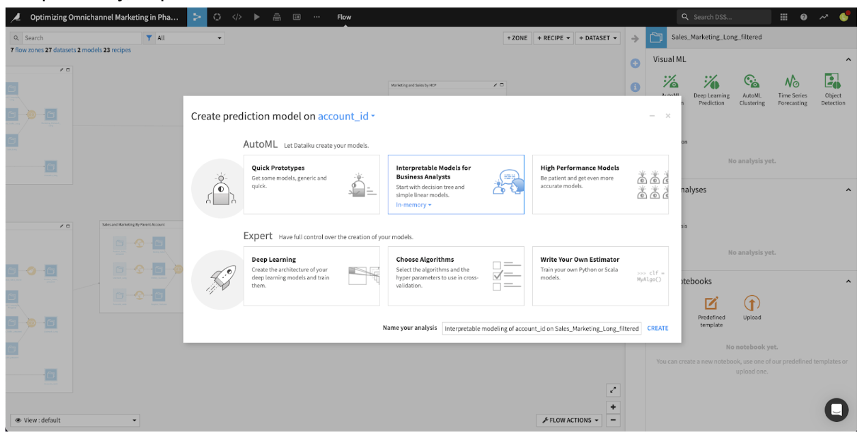Viewport: 868px width, 439px height.
Task: Open the printer icon in top toolbar
Action: pos(276,17)
